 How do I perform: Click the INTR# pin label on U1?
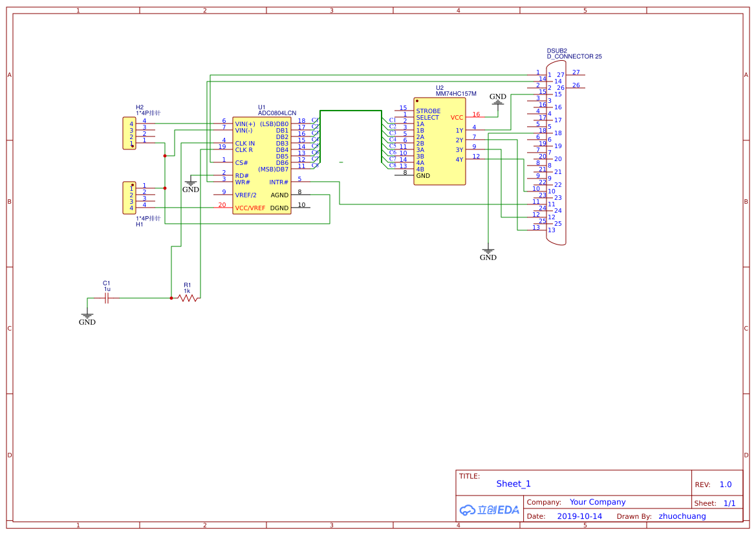(x=279, y=182)
